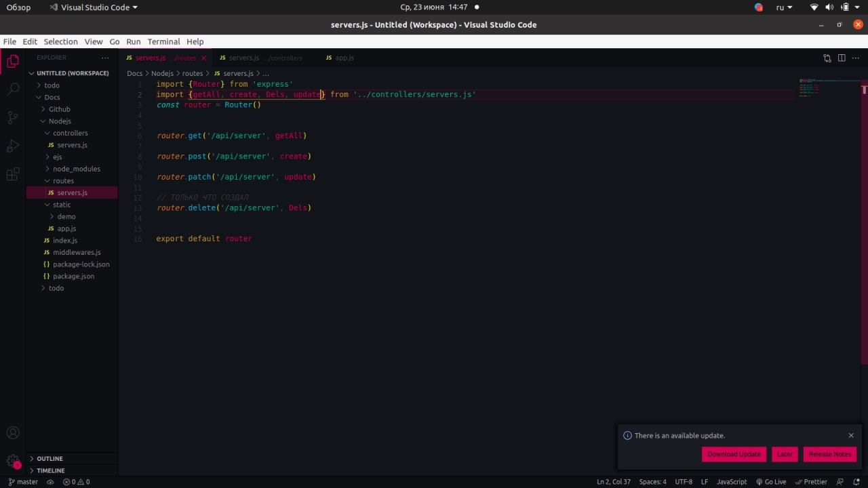
Task: Start Go Live server from status bar
Action: coord(770,482)
